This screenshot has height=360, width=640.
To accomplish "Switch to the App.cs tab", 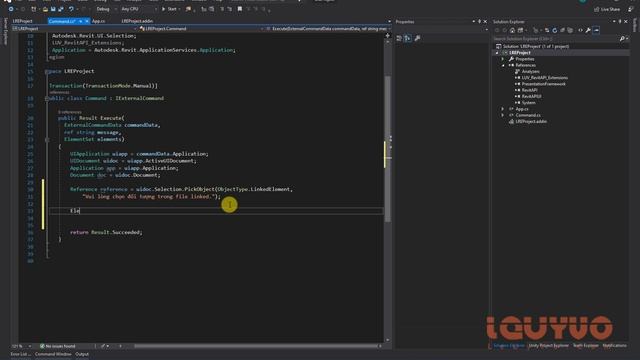I will tap(98, 21).
